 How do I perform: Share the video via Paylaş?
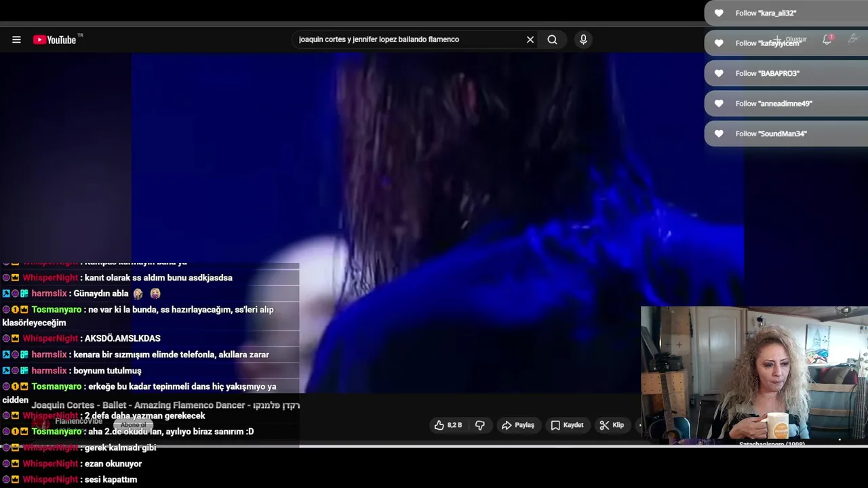click(518, 425)
